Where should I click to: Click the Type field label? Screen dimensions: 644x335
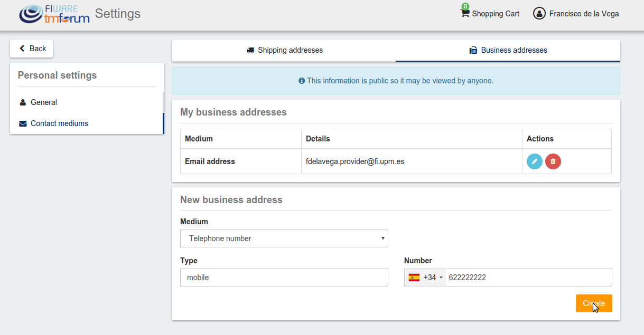[189, 261]
